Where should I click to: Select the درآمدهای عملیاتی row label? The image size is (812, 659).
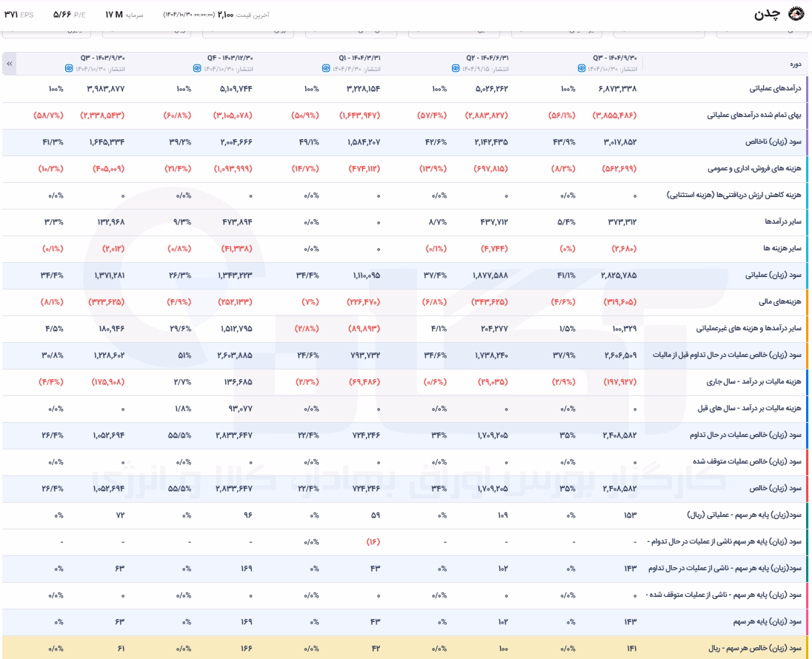click(x=775, y=89)
